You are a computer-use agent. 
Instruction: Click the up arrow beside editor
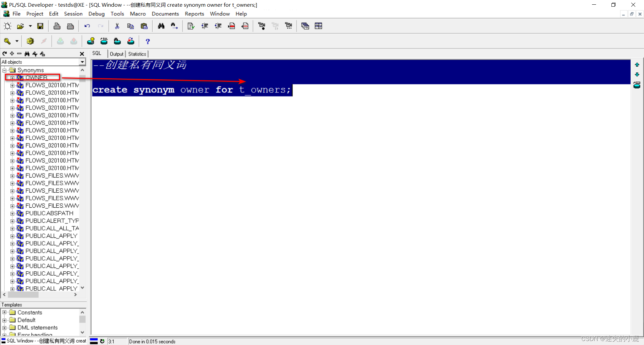[637, 65]
